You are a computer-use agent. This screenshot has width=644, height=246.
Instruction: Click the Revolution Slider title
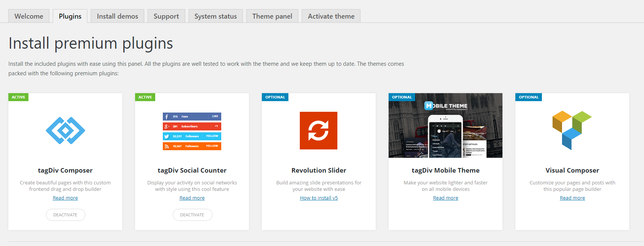point(319,170)
